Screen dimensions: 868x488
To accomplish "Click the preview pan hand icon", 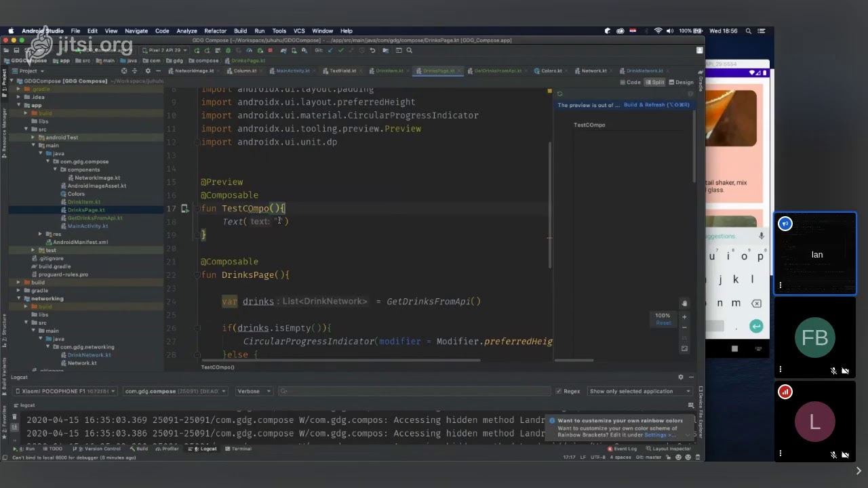I will click(684, 304).
